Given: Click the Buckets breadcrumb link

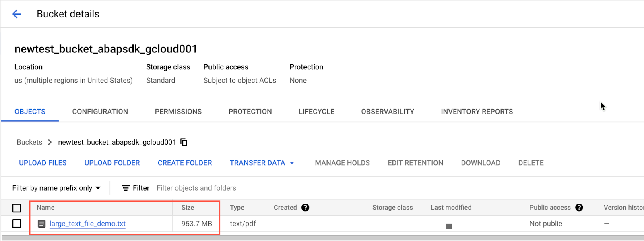Looking at the screenshot, I should (x=29, y=142).
